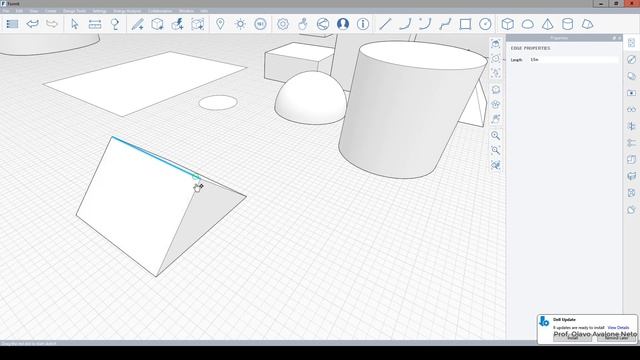Choose the Pyramid primitive

(x=548, y=24)
